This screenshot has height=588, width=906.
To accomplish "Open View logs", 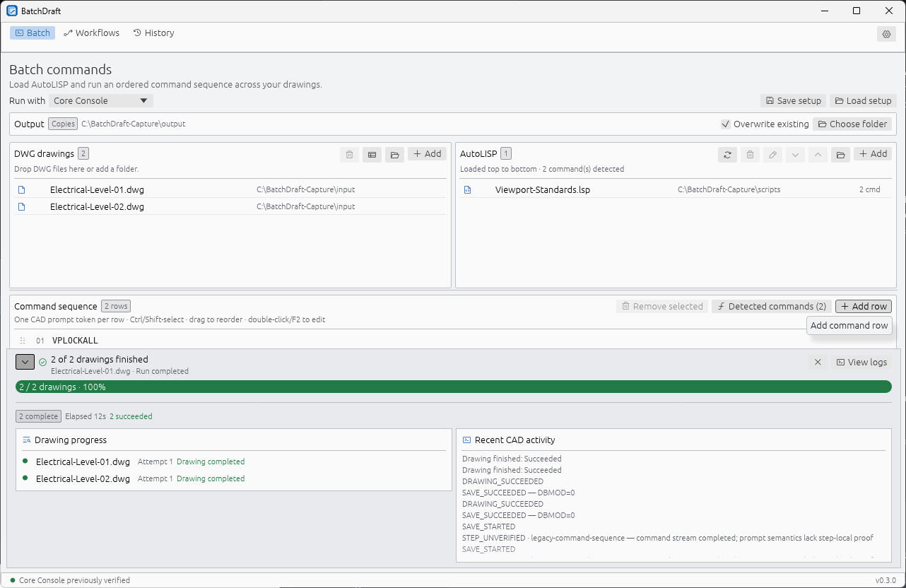I will click(861, 362).
